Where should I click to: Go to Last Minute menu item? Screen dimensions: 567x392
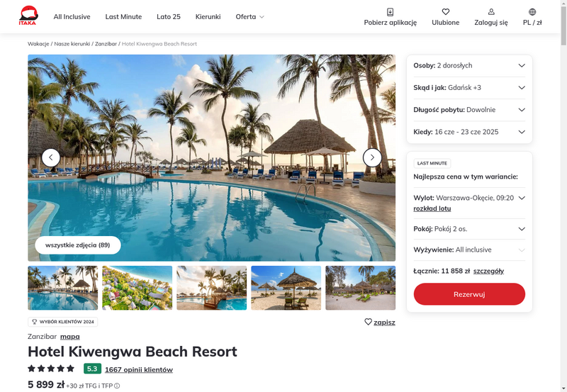click(x=123, y=16)
